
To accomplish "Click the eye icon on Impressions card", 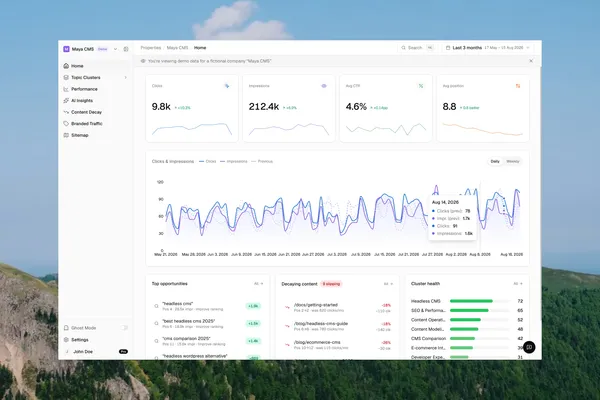I will (x=324, y=86).
